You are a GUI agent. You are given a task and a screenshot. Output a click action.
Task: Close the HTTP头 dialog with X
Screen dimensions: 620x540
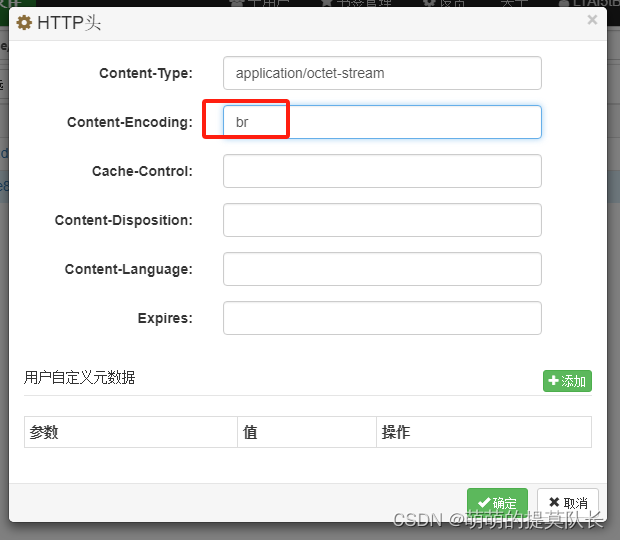tap(592, 19)
